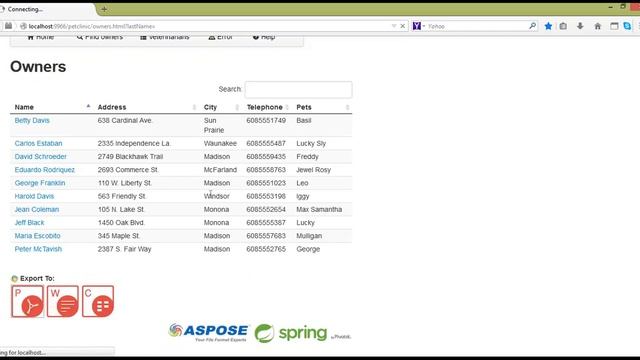Open the Help navigation item

[264, 37]
